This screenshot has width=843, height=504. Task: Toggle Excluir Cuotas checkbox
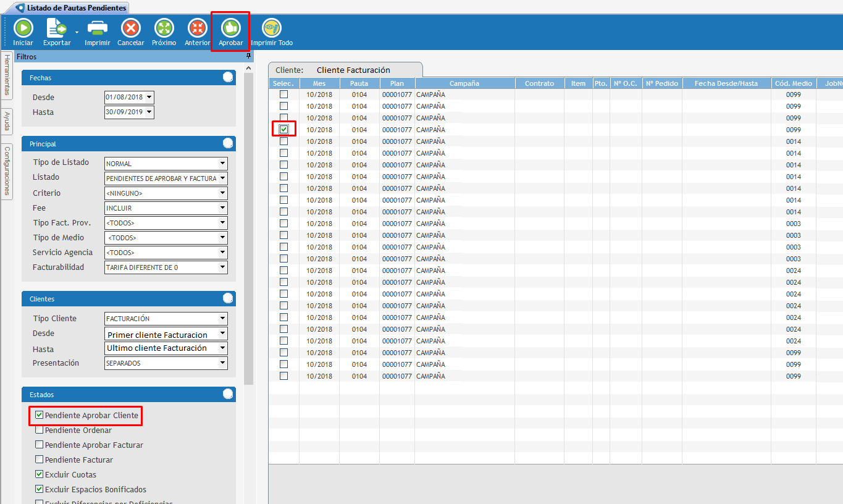pyautogui.click(x=40, y=475)
